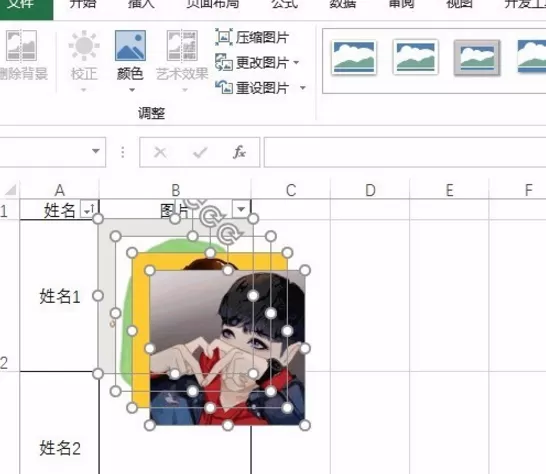The image size is (546, 474).
Task: Click Change Picture (更改图片)
Action: point(252,63)
